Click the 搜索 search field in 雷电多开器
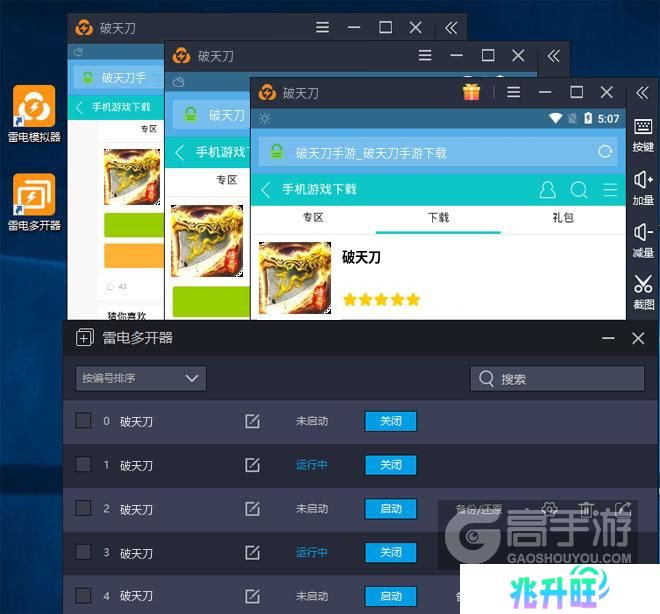The image size is (660, 614). tap(557, 379)
